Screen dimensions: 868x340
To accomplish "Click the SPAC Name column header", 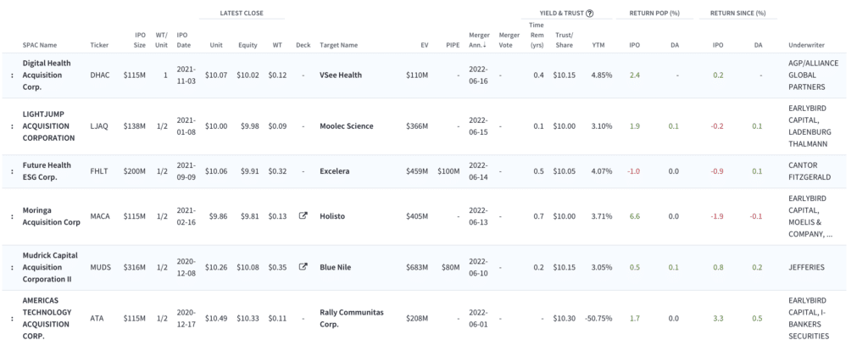I will coord(39,46).
